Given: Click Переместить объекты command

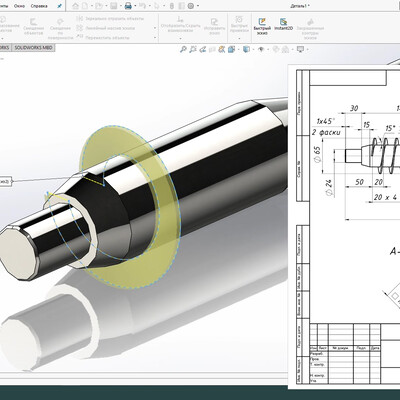Looking at the screenshot, I should [x=103, y=38].
